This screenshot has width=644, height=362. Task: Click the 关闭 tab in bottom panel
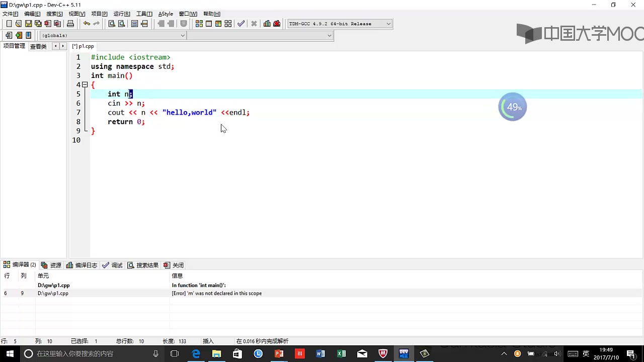[x=174, y=265]
